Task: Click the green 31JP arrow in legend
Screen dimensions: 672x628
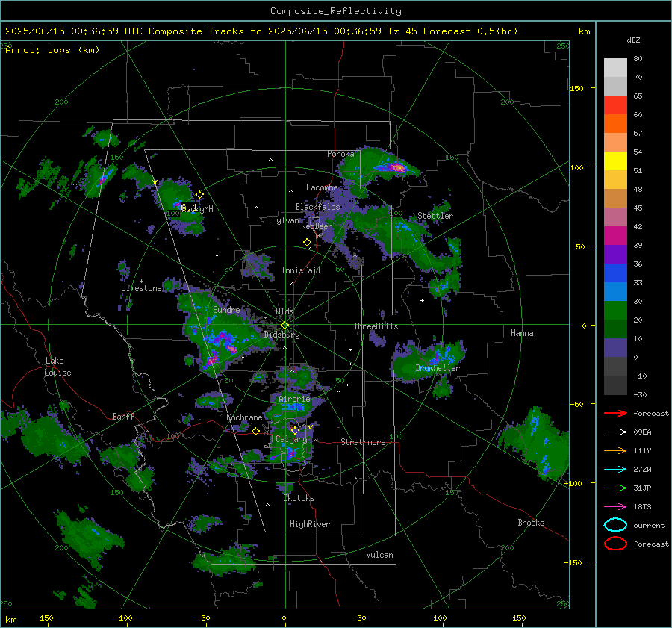Action: (x=615, y=488)
